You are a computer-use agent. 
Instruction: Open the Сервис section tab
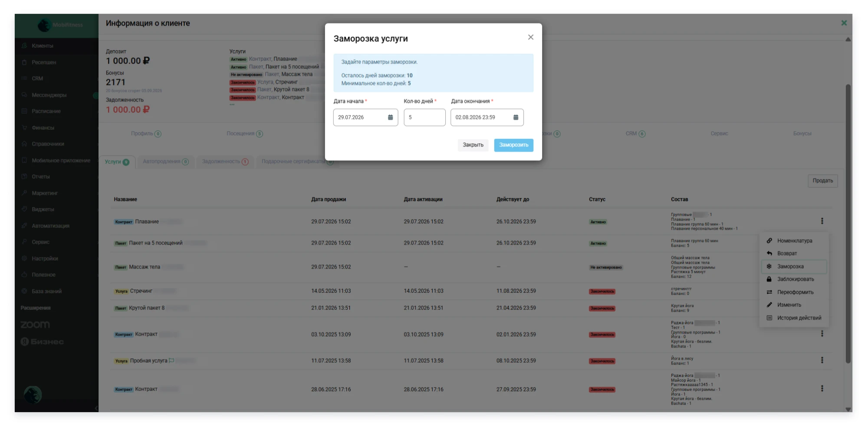[x=719, y=134]
